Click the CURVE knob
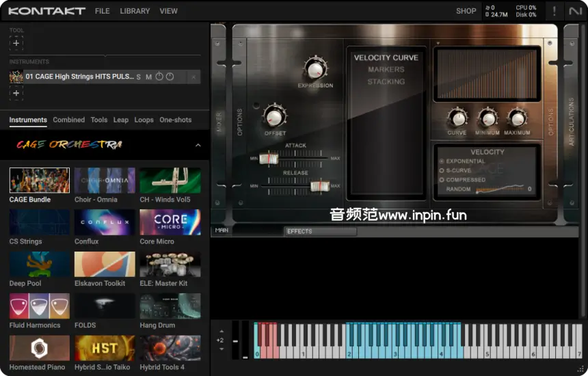This screenshot has width=588, height=376. point(457,118)
